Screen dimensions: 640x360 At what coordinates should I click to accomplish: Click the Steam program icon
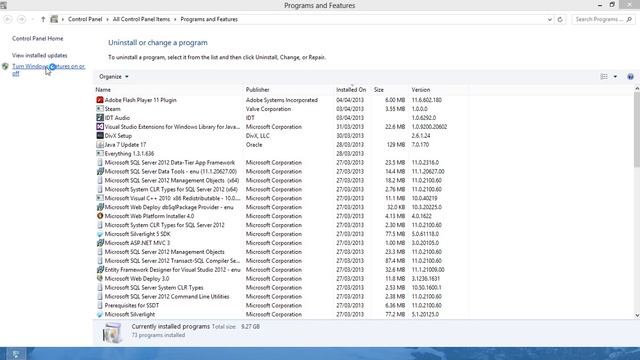[100, 109]
